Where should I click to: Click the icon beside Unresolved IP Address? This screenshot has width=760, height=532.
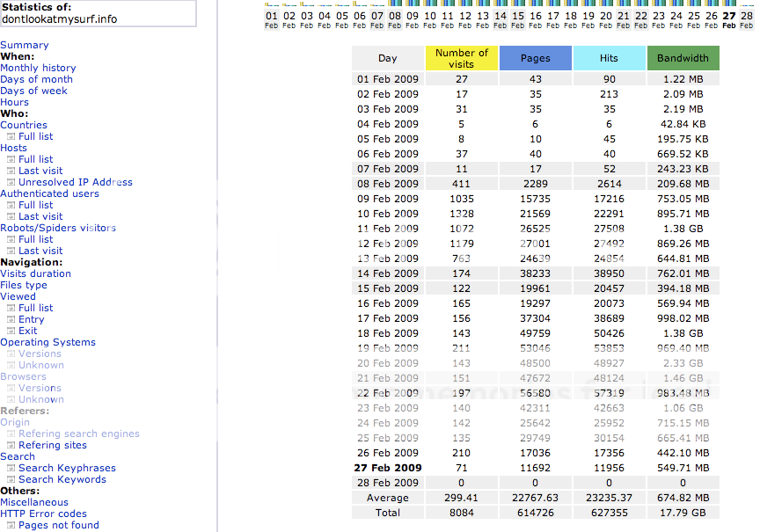click(11, 183)
